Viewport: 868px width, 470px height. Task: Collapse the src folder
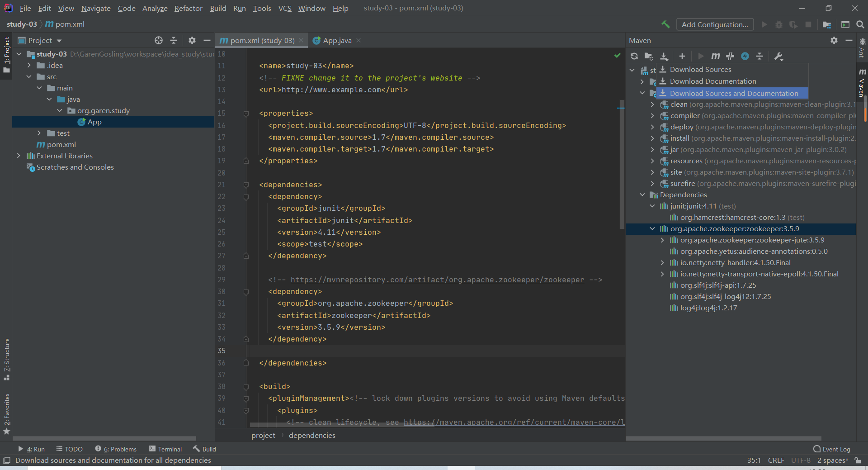point(29,76)
